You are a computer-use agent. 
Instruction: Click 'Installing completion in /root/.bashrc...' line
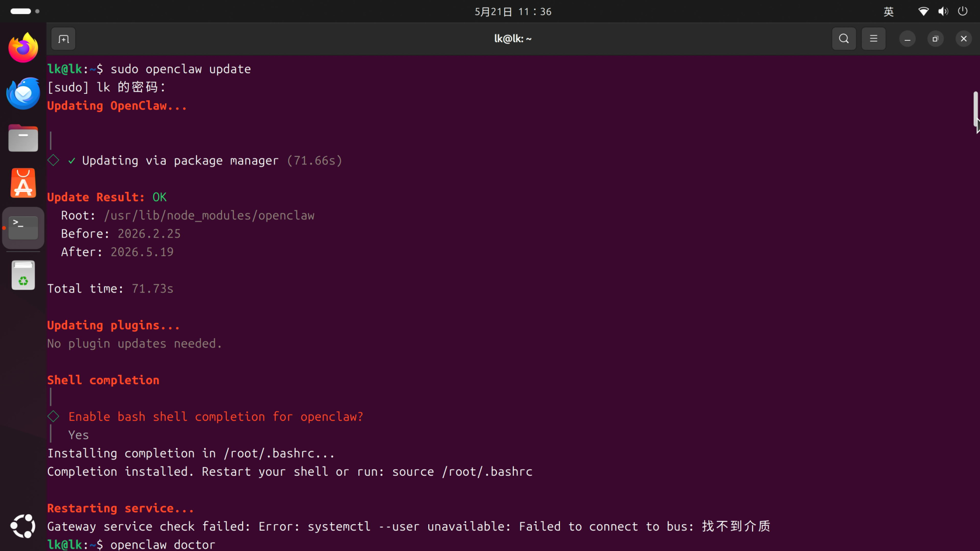[x=191, y=453]
